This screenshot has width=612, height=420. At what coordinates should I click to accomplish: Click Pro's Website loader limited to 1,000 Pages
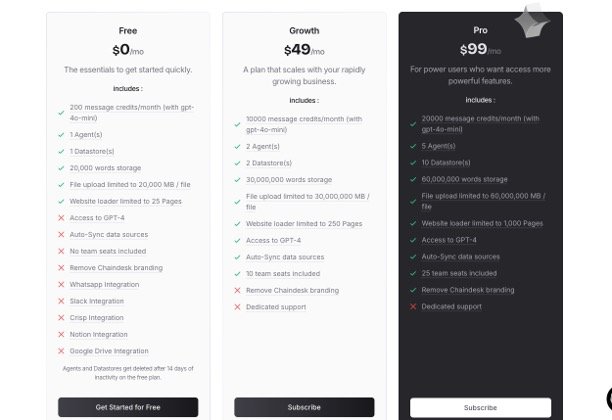[482, 223]
